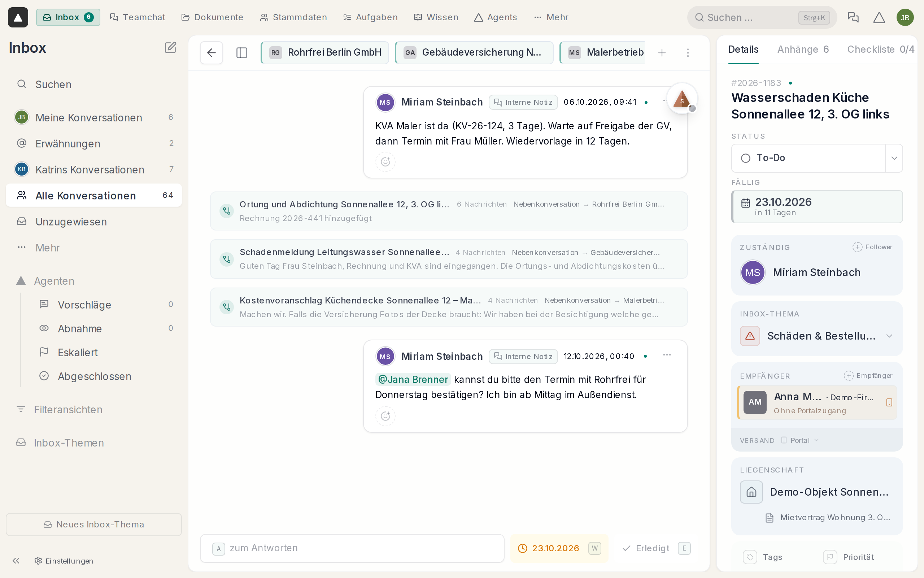
Task: Open the Rohrfrei Berlin GmbH conversation tab
Action: coord(325,53)
